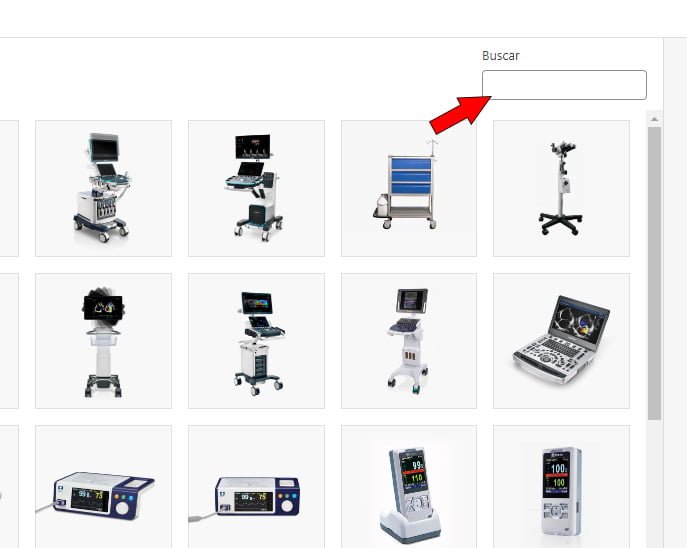Viewport: 687px width, 548px height.
Task: Select the partially visible first-row left thumbnail
Action: coord(9,188)
